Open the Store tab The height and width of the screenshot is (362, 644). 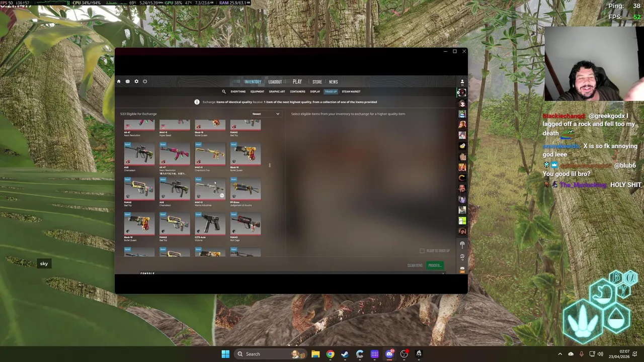pos(317,82)
